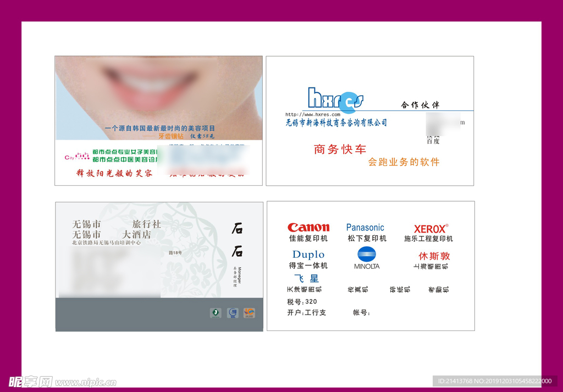Click the orange badge icon on grey strip
563x392 pixels.
coord(249,313)
